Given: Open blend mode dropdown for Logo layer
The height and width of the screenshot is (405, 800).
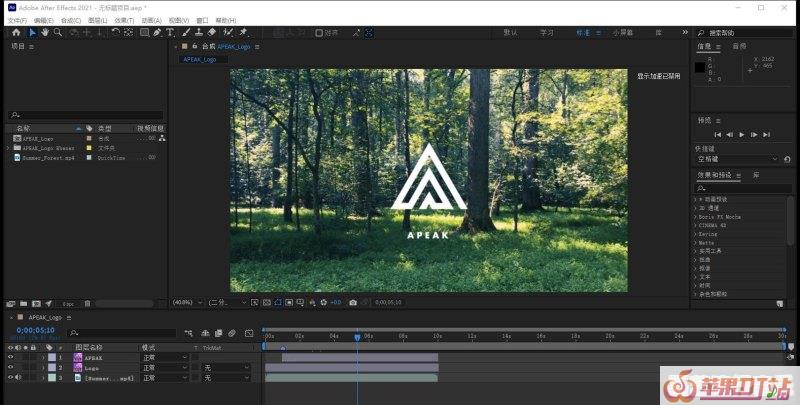Looking at the screenshot, I should point(165,368).
